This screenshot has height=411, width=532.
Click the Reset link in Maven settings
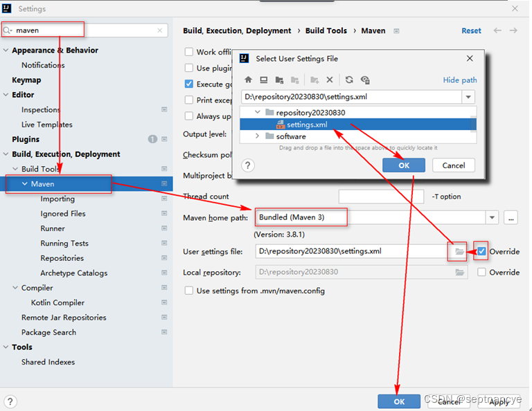[x=471, y=31]
